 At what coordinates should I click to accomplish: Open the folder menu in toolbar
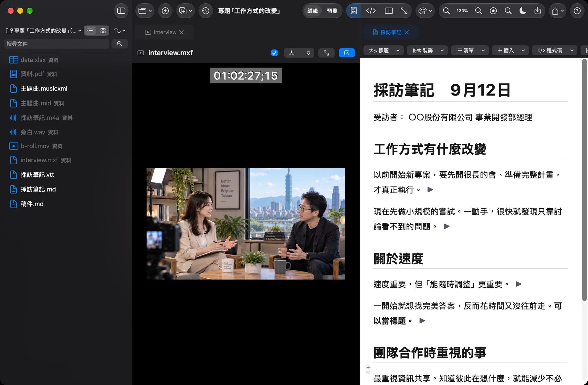(145, 11)
